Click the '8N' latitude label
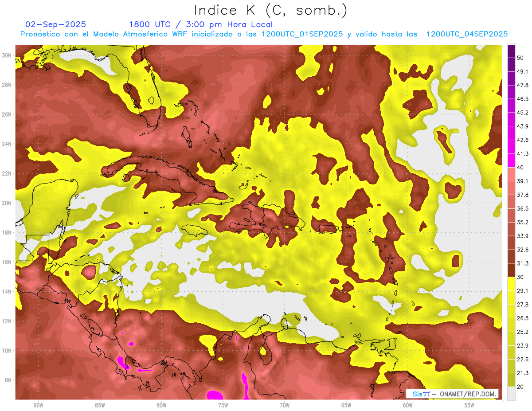The image size is (532, 411). pyautogui.click(x=8, y=380)
